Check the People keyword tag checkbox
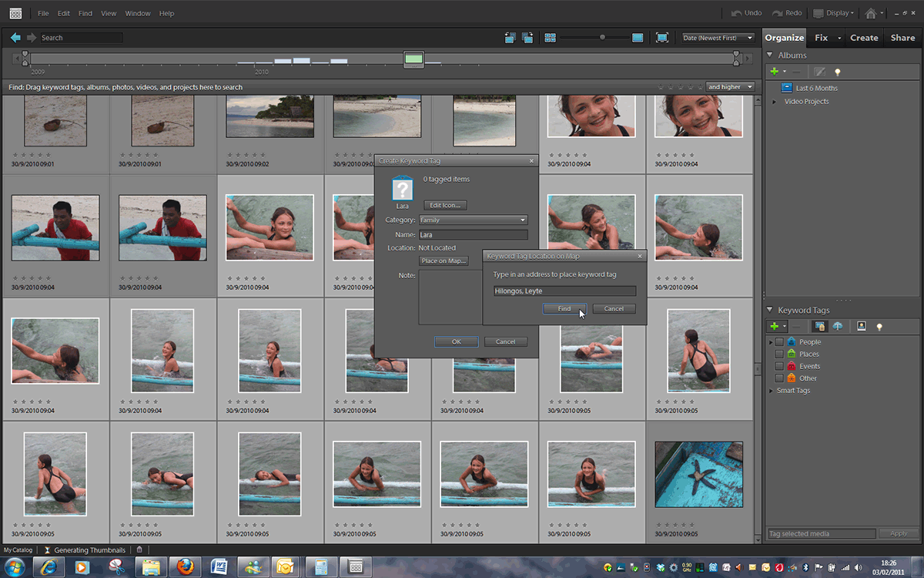Image resolution: width=924 pixels, height=578 pixels. (x=779, y=342)
